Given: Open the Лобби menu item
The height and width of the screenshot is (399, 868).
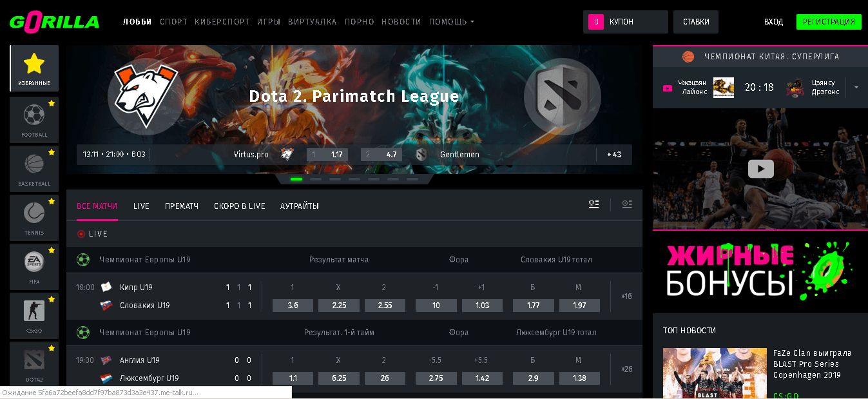Looking at the screenshot, I should coord(137,22).
